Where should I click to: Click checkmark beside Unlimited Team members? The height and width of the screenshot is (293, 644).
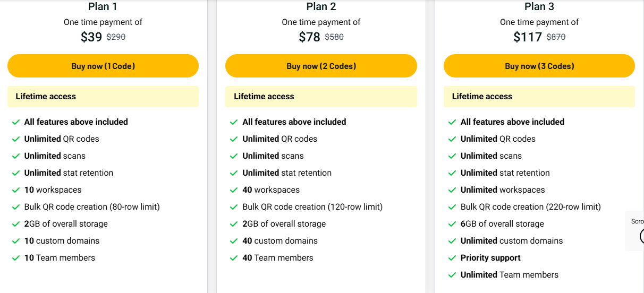[452, 275]
